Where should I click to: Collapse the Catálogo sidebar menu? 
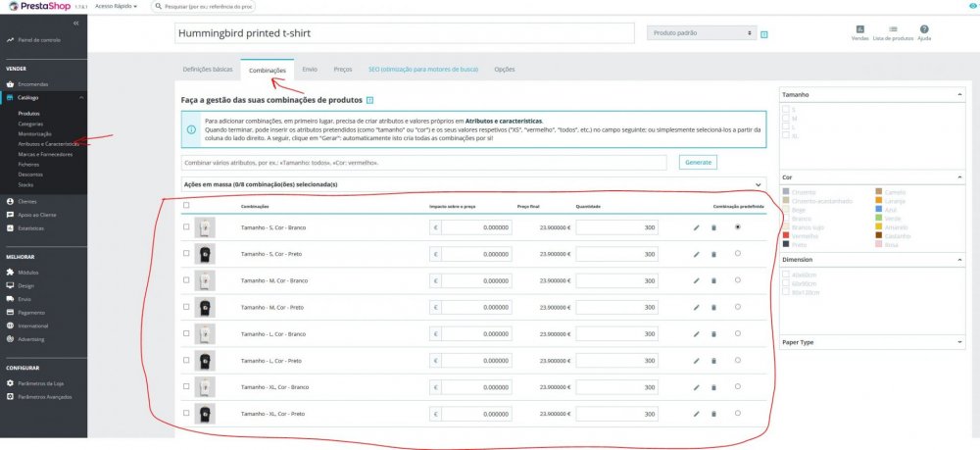click(x=81, y=97)
